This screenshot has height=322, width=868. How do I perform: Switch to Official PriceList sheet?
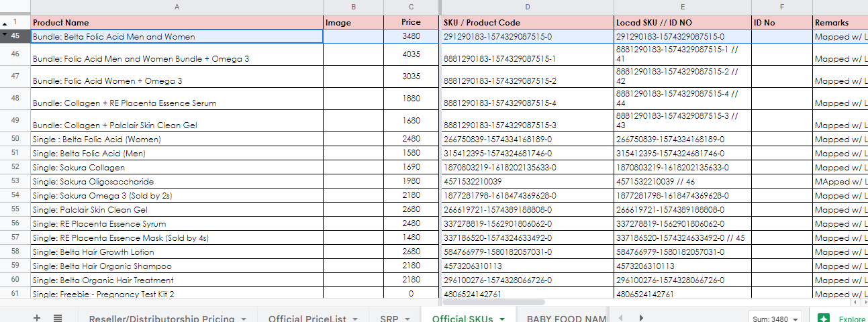[x=307, y=319]
